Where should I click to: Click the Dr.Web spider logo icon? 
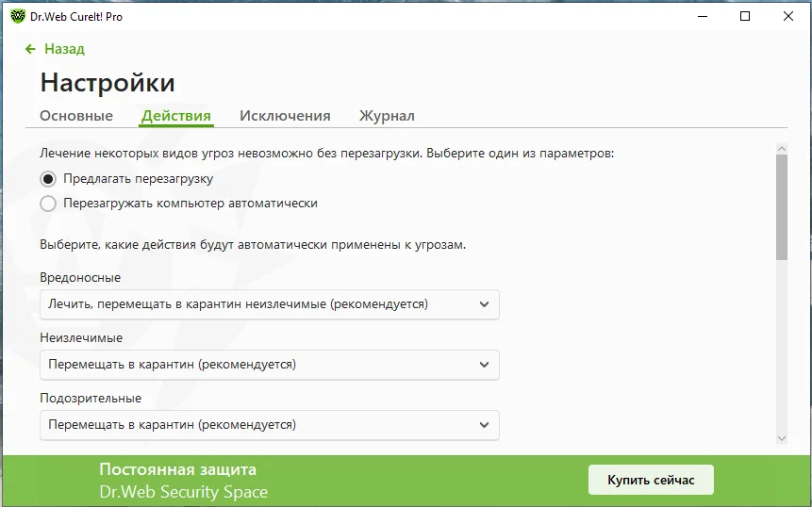(18, 16)
